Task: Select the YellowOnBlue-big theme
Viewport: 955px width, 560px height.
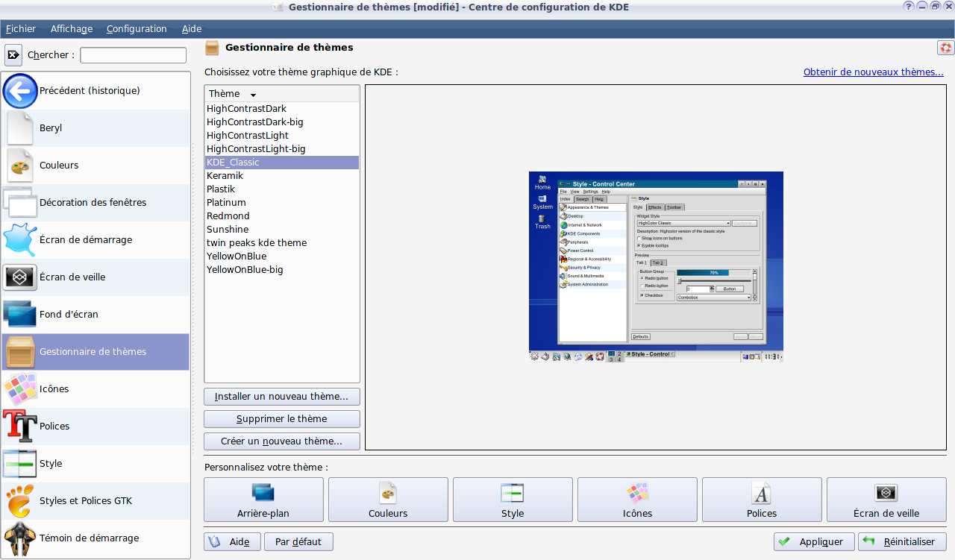Action: pyautogui.click(x=282, y=270)
